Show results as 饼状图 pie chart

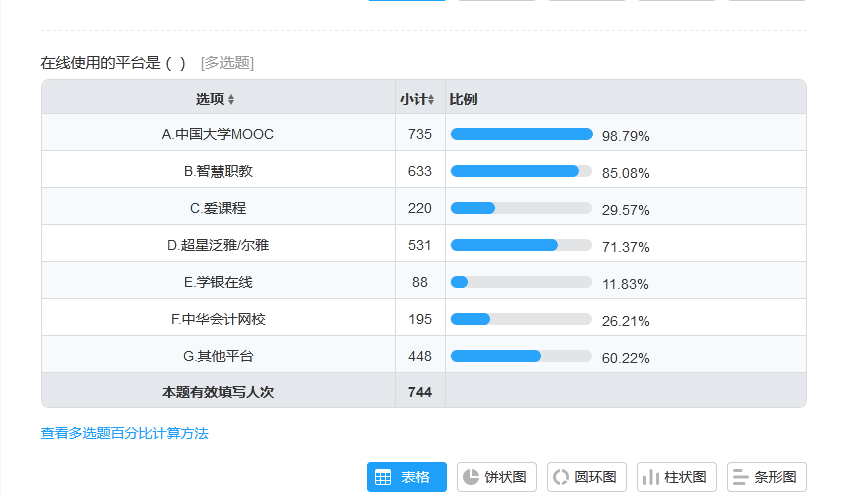click(x=497, y=477)
